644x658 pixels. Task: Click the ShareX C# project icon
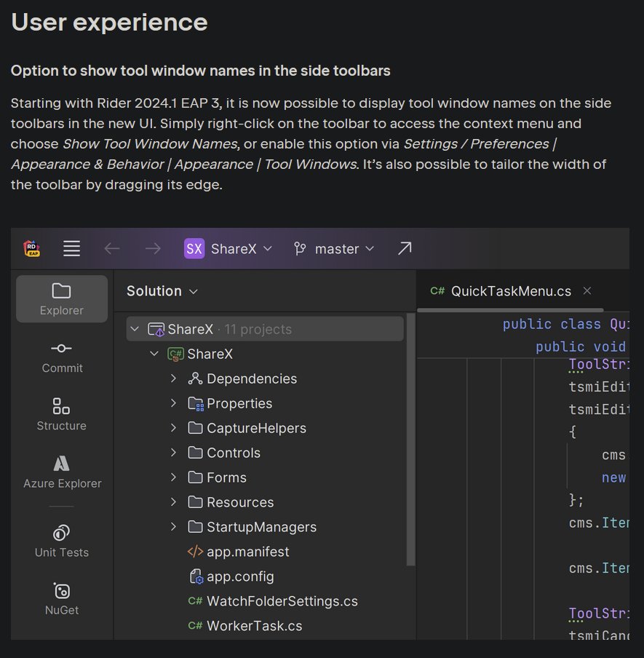(x=175, y=354)
